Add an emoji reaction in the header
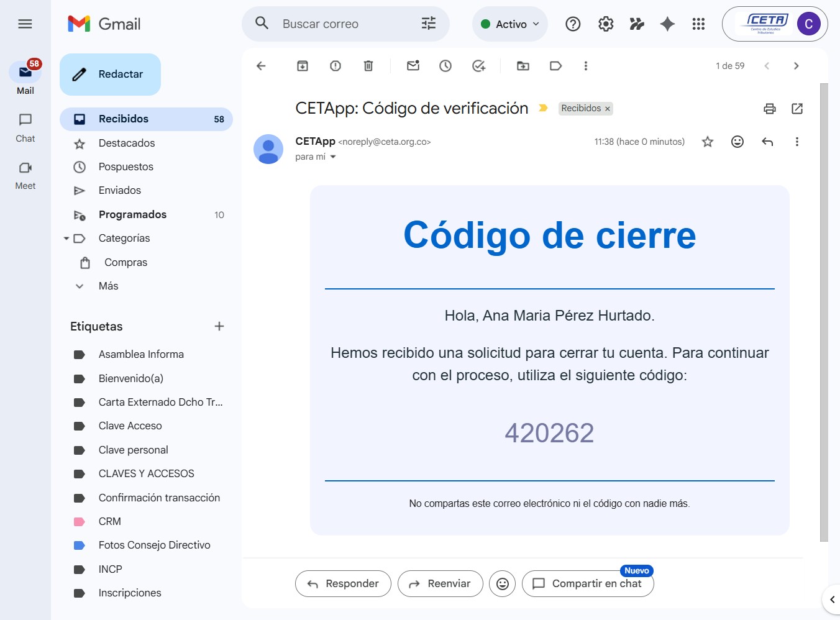Screen dimensions: 840x620 coord(737,142)
